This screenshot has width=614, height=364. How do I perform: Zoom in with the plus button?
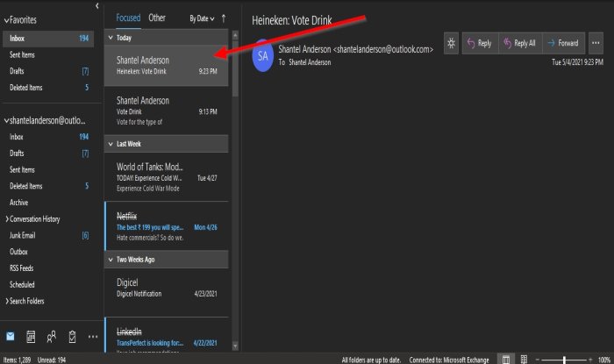click(590, 360)
